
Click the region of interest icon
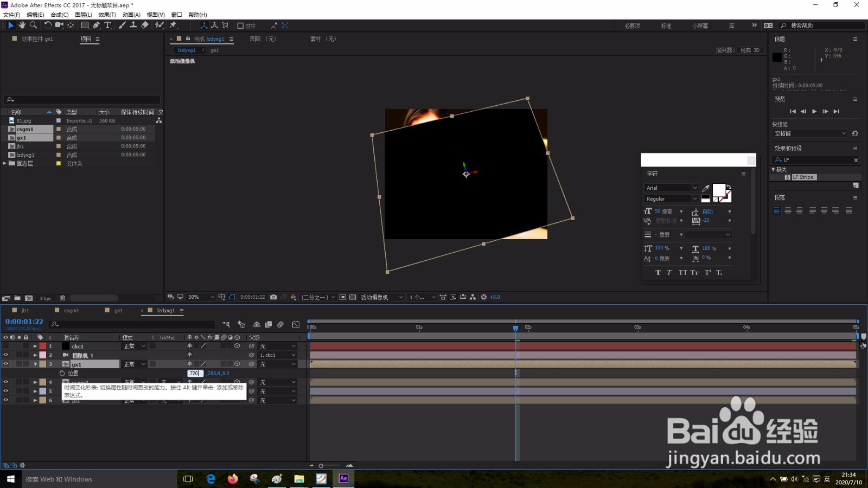343,297
